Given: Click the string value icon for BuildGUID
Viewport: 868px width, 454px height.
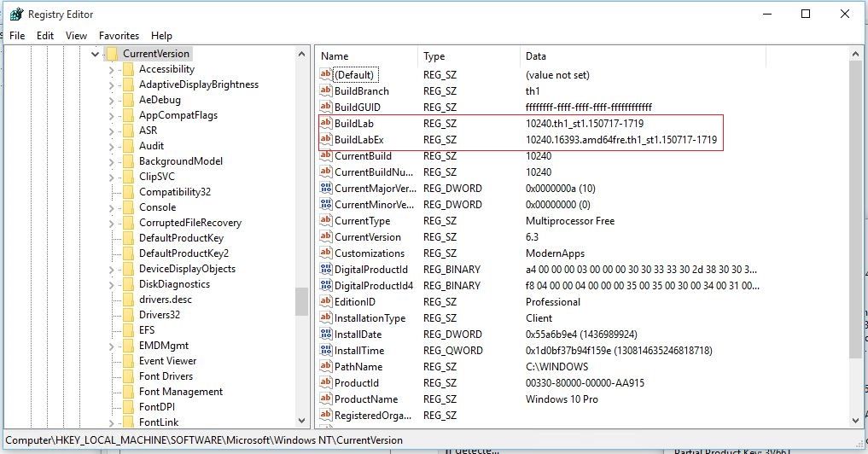Looking at the screenshot, I should tap(326, 107).
